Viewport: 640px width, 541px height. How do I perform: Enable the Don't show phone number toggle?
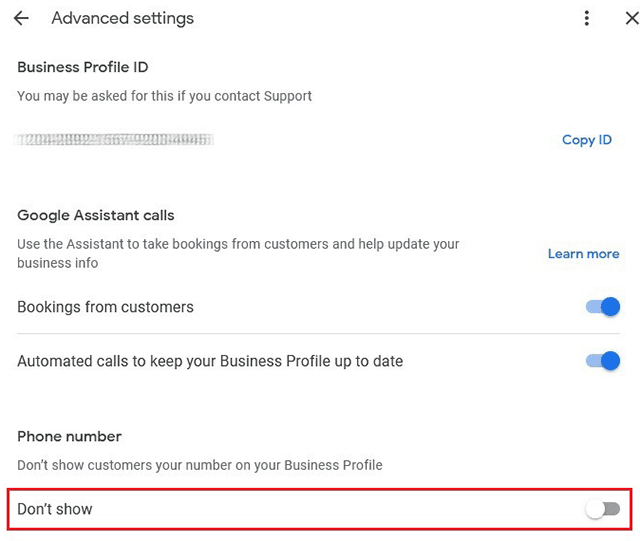(602, 509)
